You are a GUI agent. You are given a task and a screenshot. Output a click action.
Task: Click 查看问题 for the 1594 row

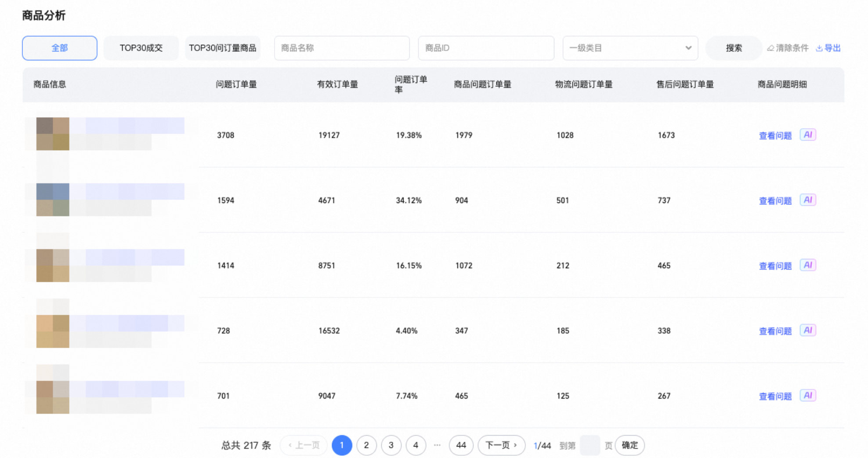[x=775, y=200]
